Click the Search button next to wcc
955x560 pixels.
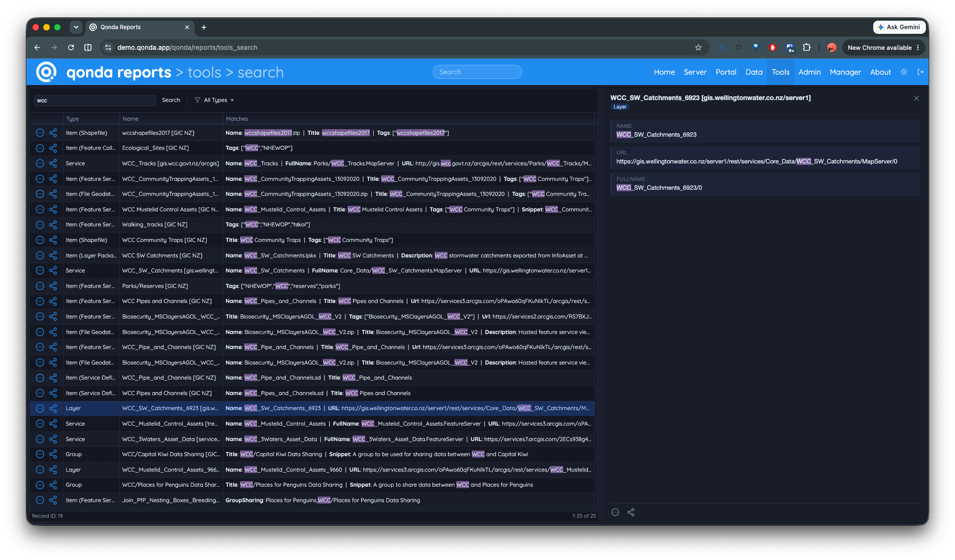[171, 100]
